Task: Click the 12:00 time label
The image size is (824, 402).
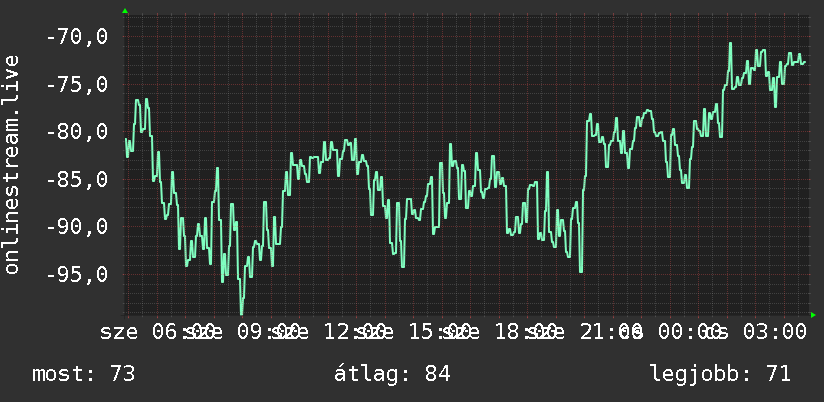Action: [x=355, y=332]
